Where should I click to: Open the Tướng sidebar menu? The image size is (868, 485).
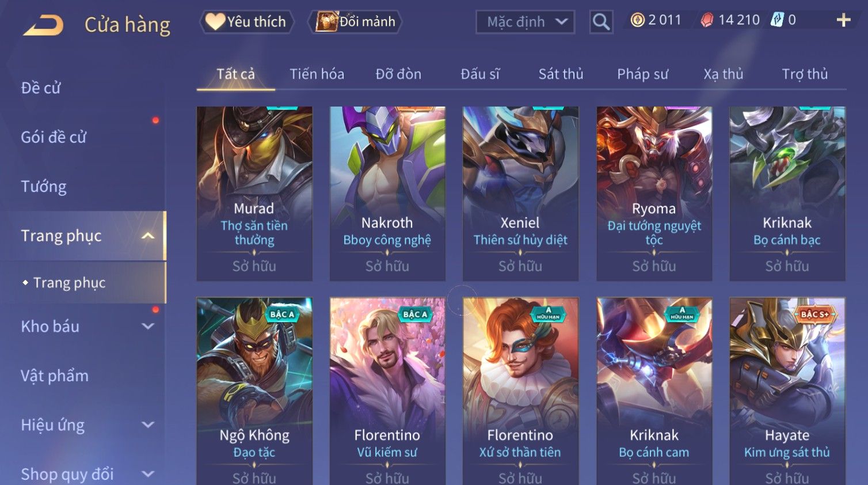pyautogui.click(x=44, y=187)
